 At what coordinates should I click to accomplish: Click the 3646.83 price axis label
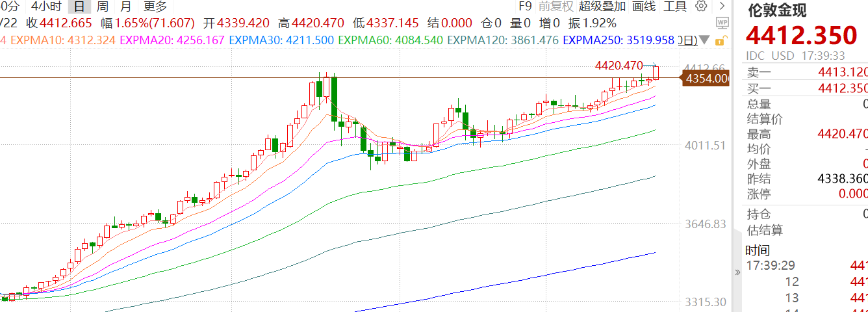pyautogui.click(x=705, y=224)
